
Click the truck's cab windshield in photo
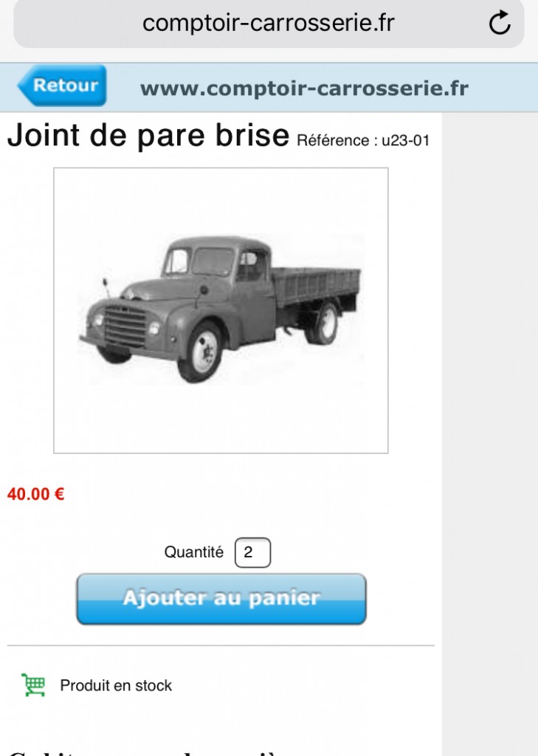click(x=213, y=262)
